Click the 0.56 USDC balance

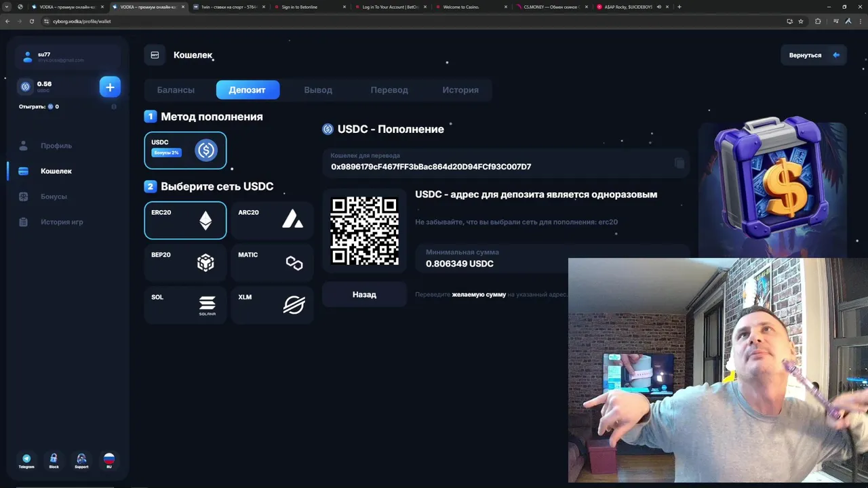(x=44, y=84)
